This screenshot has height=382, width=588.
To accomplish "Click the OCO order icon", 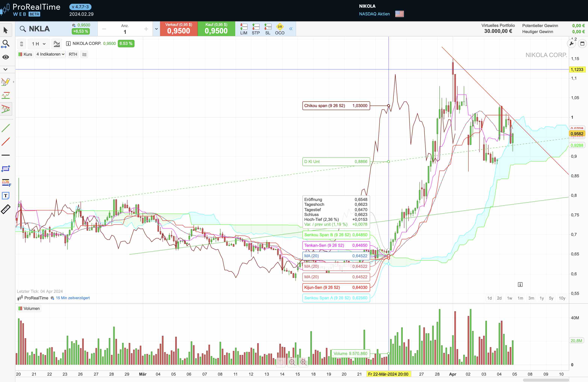I will coord(280,29).
